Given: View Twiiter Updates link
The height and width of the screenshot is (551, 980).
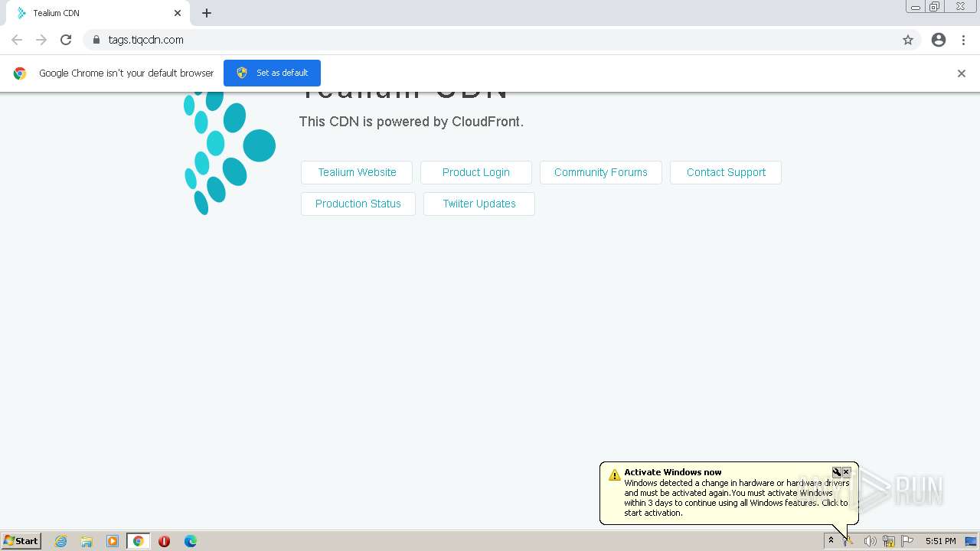Looking at the screenshot, I should coord(479,204).
